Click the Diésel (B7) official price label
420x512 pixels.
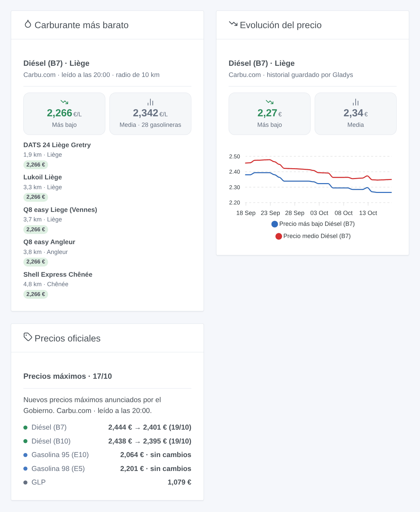[49, 428]
